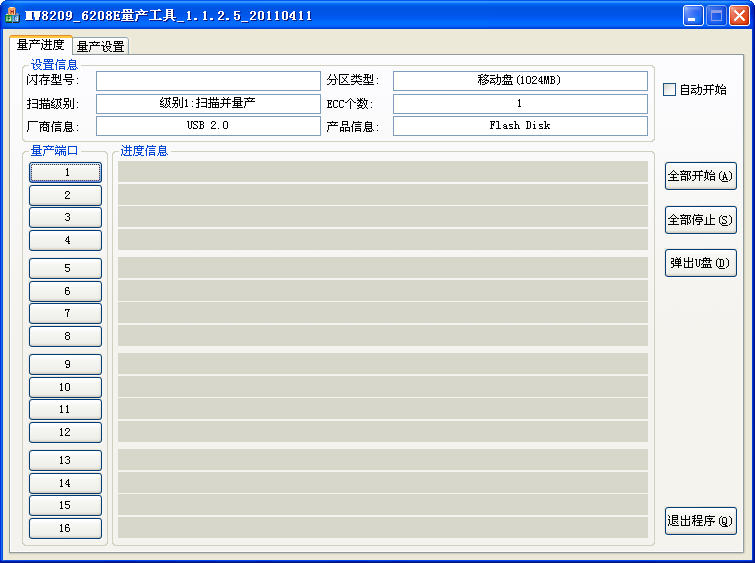Click the 分区类型 field showing 移动盘(1024MB)

coord(520,81)
